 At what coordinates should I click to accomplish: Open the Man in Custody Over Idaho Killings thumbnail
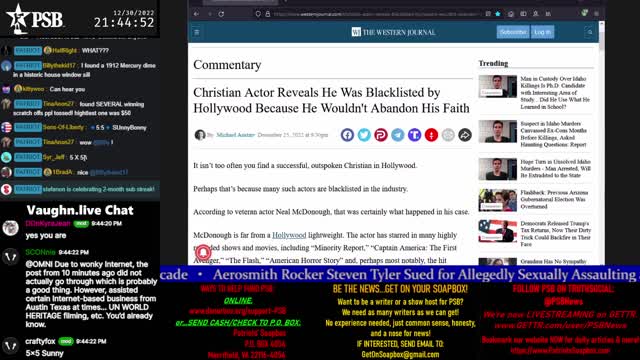pos(498,87)
